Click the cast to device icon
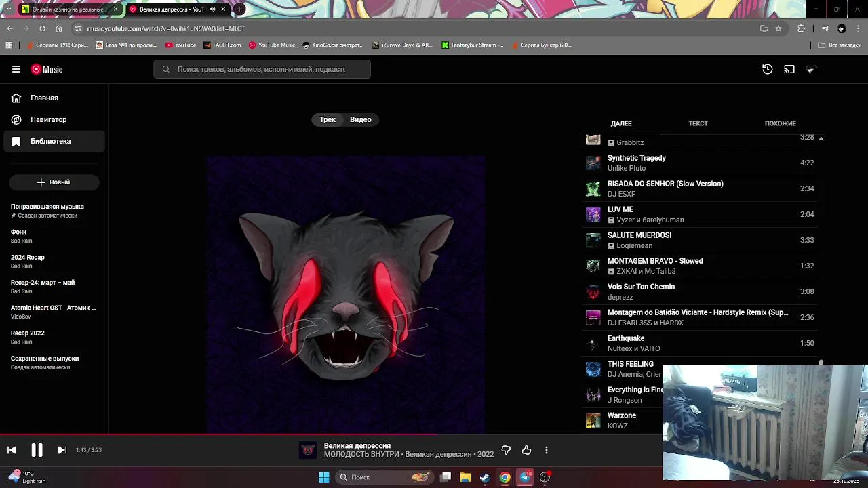The image size is (868, 488). click(x=789, y=69)
